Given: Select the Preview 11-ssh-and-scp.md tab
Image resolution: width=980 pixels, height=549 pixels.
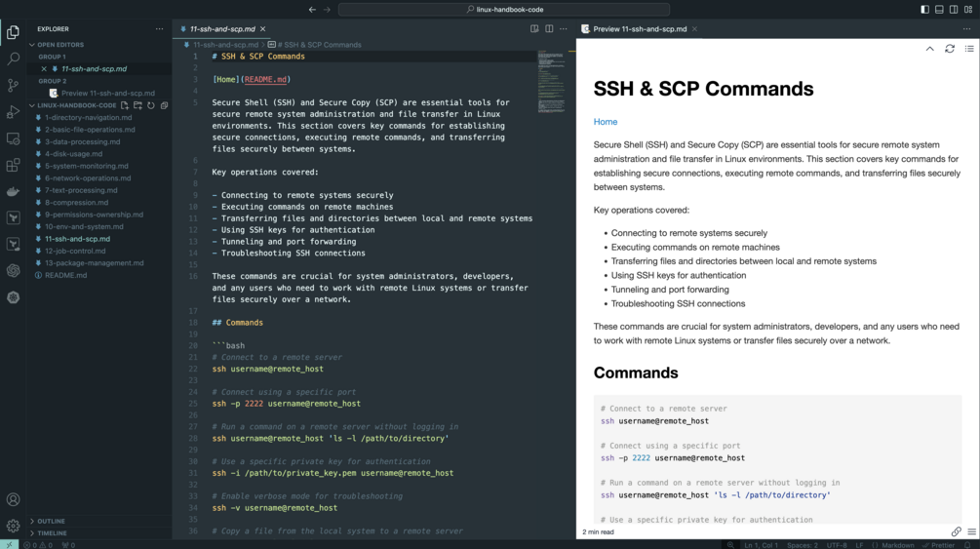Looking at the screenshot, I should click(639, 28).
